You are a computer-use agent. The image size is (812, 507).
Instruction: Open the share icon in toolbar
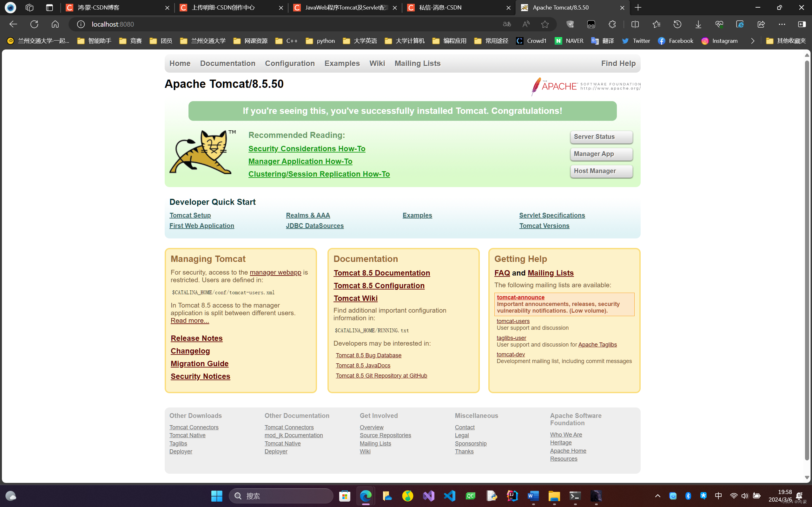[761, 24]
